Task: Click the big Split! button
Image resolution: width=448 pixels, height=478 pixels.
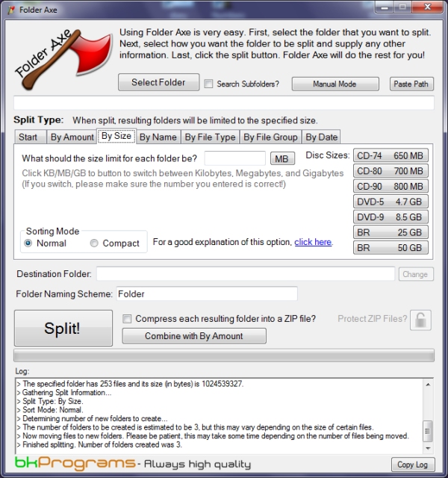Action: pyautogui.click(x=63, y=329)
